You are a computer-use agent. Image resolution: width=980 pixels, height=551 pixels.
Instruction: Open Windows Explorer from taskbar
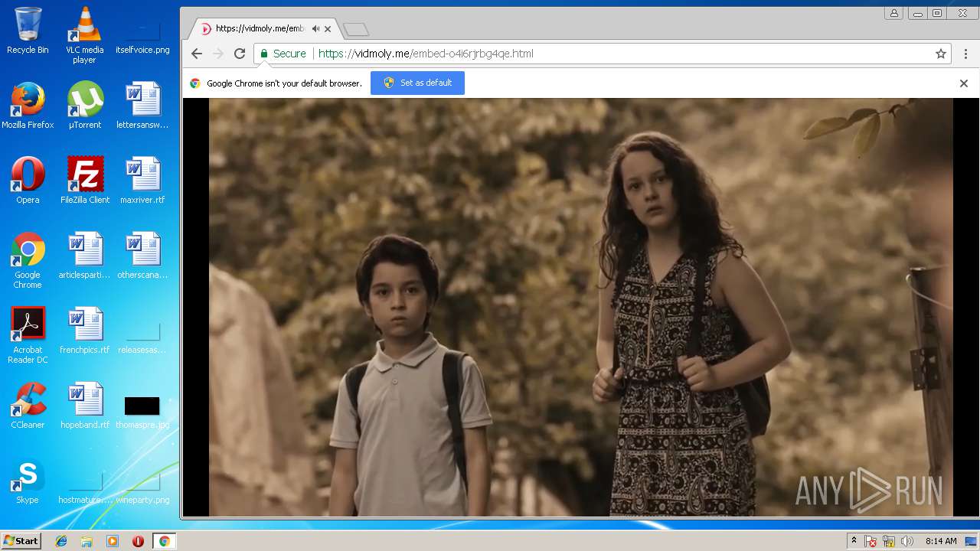tap(87, 541)
